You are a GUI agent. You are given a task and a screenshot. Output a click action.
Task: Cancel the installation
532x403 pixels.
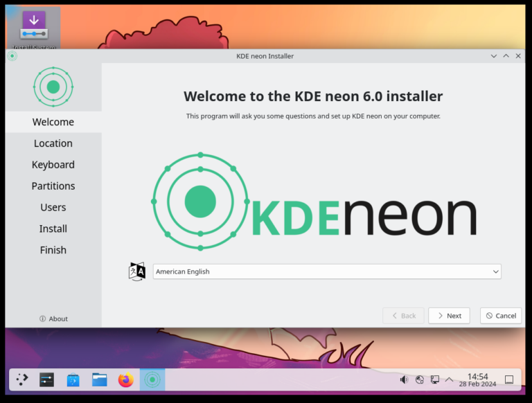(x=501, y=316)
